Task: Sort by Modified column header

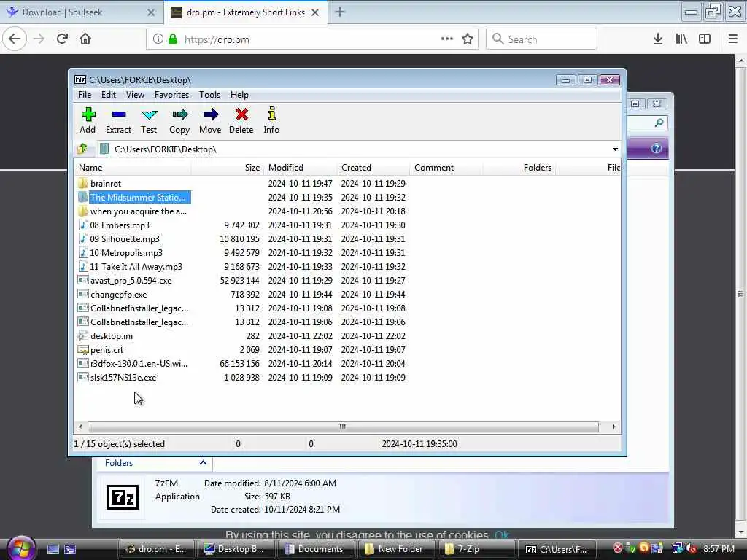Action: click(x=301, y=168)
